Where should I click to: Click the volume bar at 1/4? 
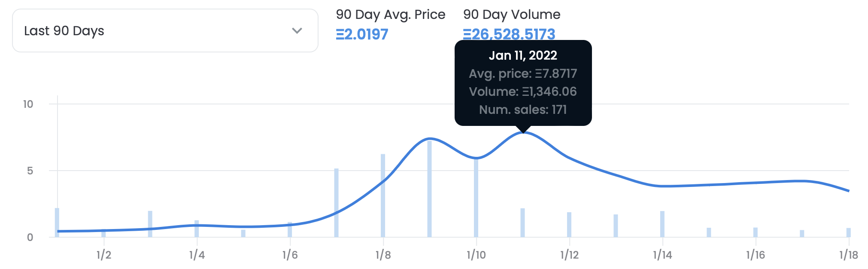click(x=197, y=229)
